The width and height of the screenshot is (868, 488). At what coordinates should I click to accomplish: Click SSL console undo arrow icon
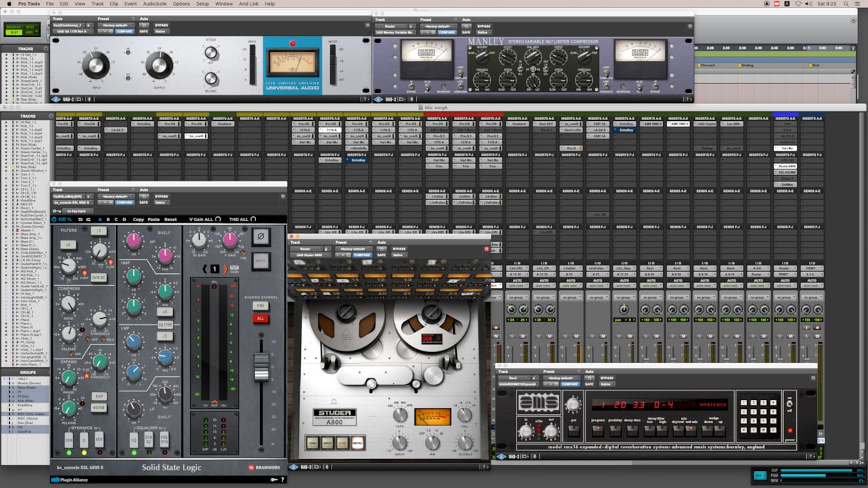[x=80, y=219]
